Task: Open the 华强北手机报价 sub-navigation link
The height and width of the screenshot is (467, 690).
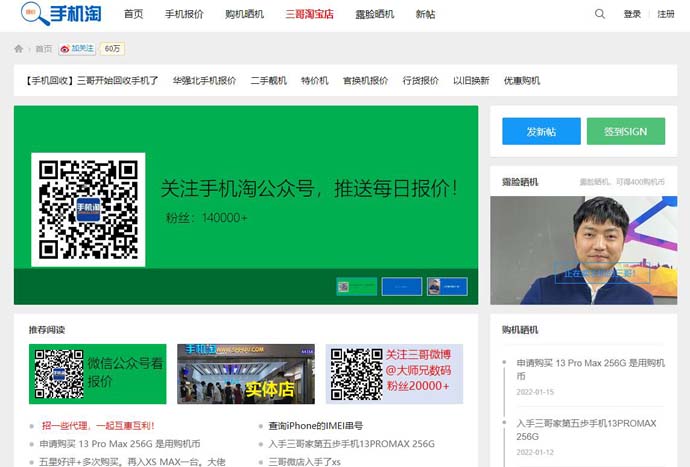Action: tap(204, 80)
